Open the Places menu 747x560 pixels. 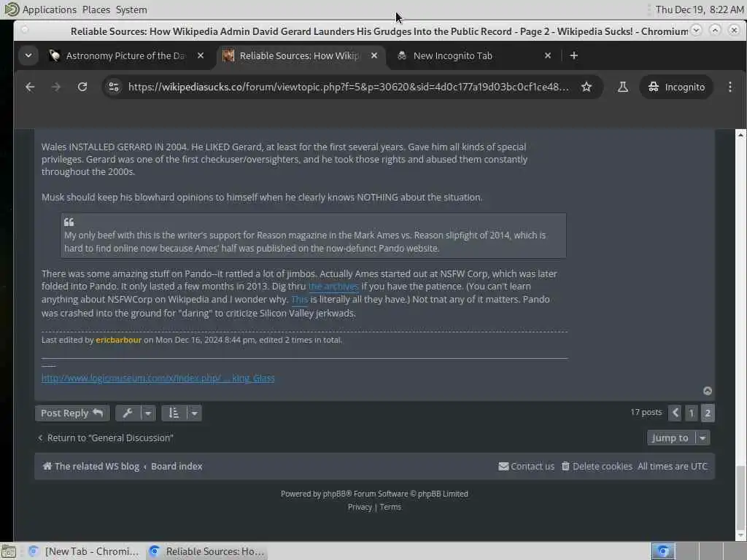coord(96,9)
